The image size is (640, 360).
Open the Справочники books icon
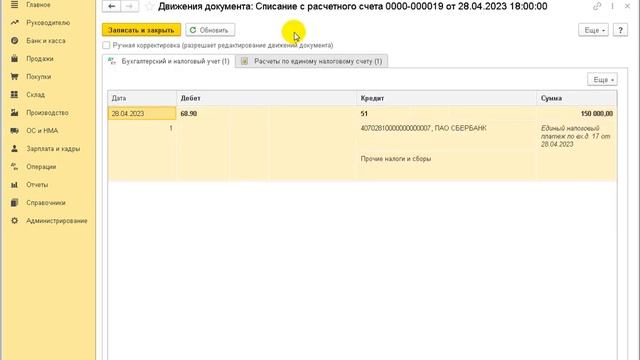[14, 203]
